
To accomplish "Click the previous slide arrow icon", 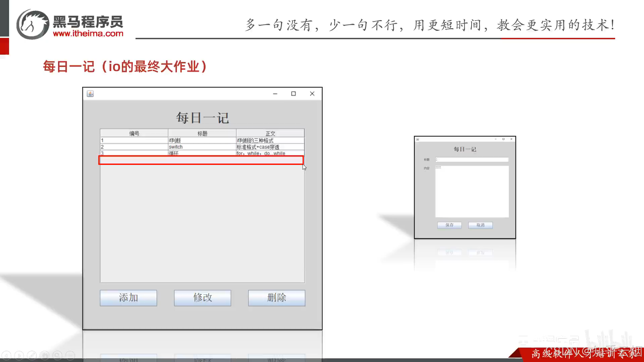I will click(6, 355).
